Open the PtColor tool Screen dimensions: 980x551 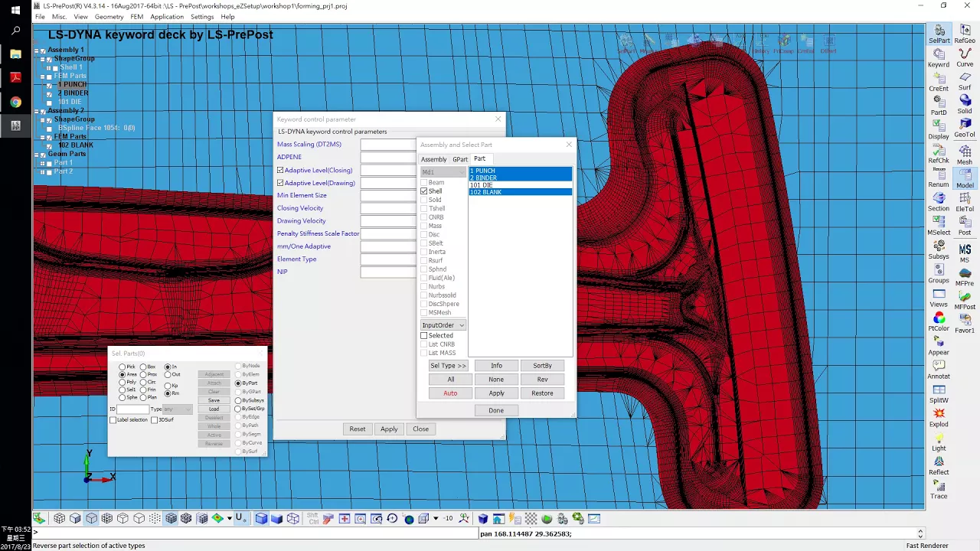(x=939, y=321)
